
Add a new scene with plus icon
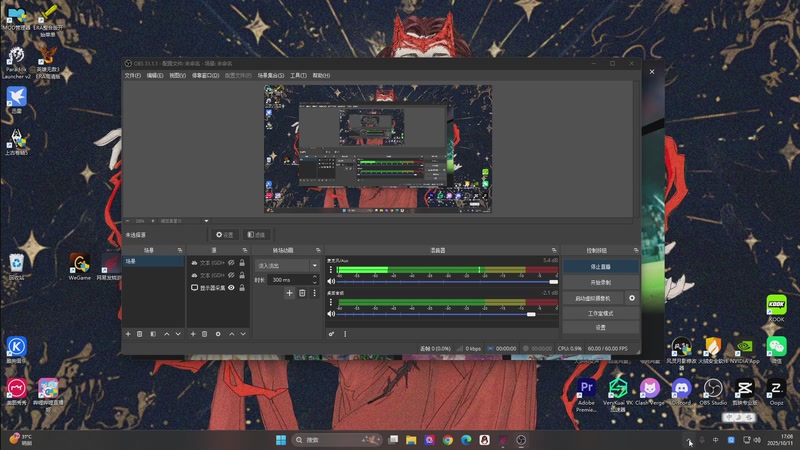click(x=128, y=334)
